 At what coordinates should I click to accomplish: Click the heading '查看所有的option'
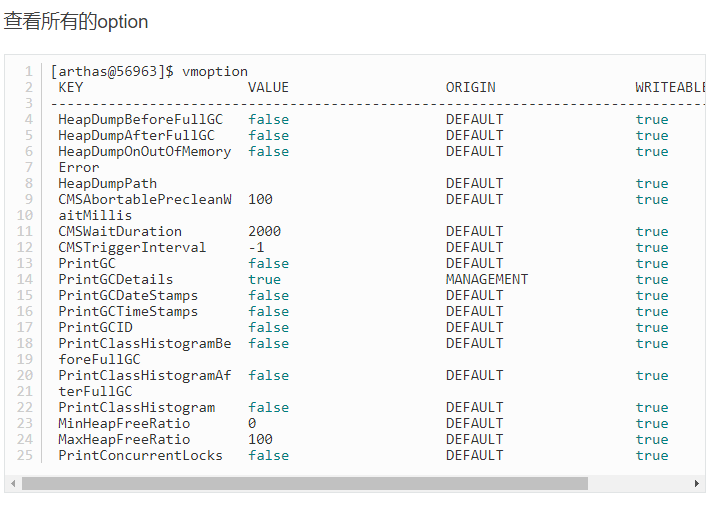[x=76, y=21]
